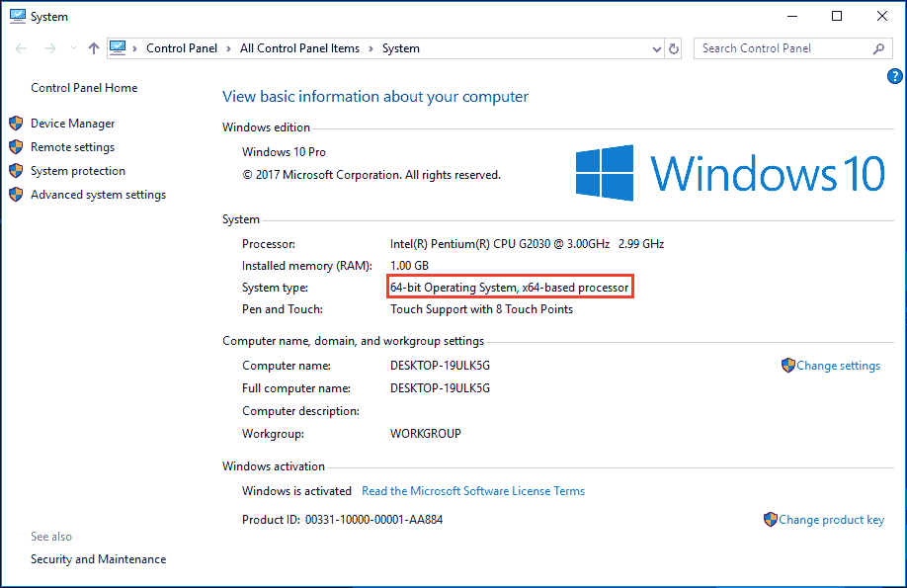The image size is (907, 588).
Task: Click 64-bit Operating System system type value
Action: click(510, 288)
